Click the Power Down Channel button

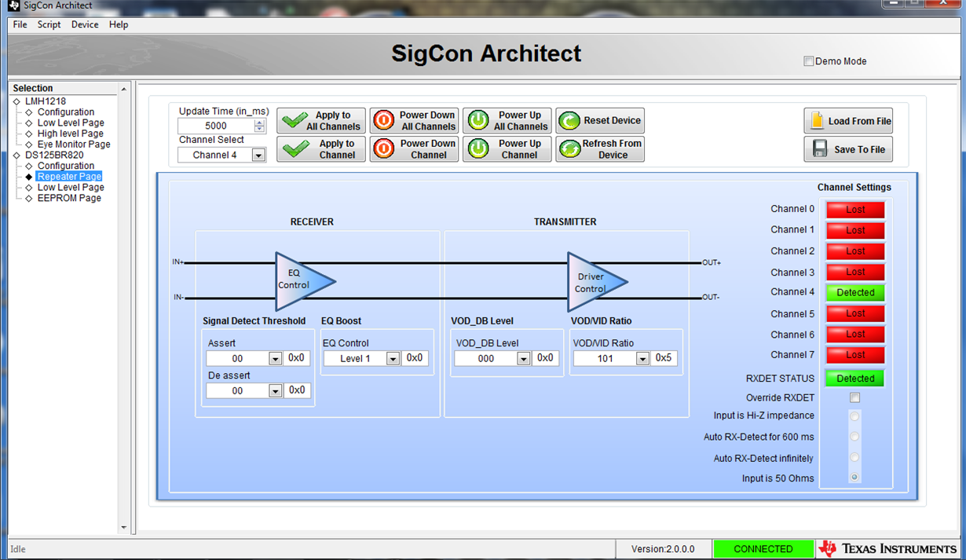pos(414,149)
